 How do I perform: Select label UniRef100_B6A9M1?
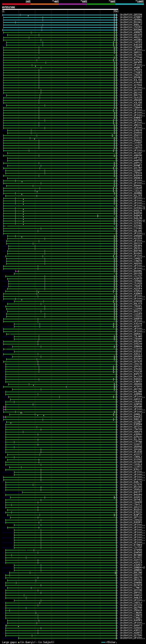click(x=131, y=271)
